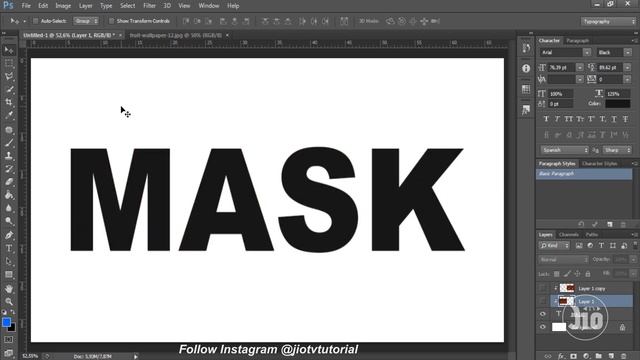
Task: Open the Arial font family dropdown
Action: point(587,52)
